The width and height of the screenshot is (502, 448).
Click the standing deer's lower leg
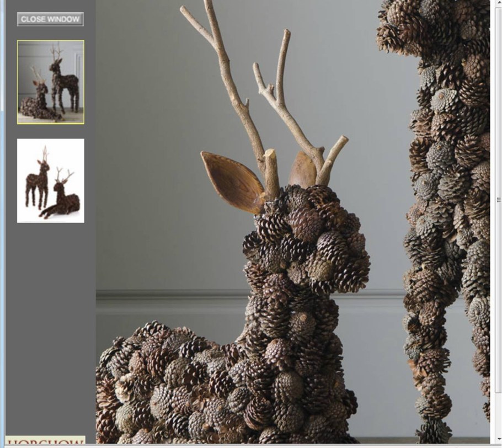tap(436, 386)
